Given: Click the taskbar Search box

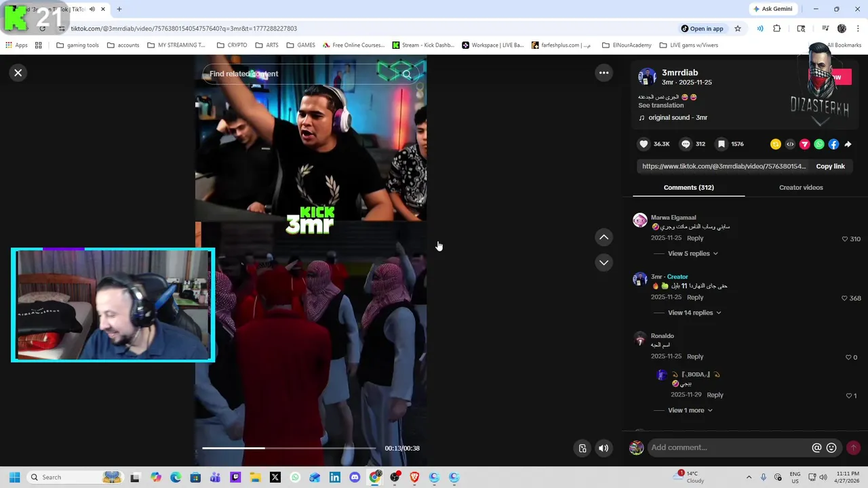Looking at the screenshot, I should tap(75, 477).
